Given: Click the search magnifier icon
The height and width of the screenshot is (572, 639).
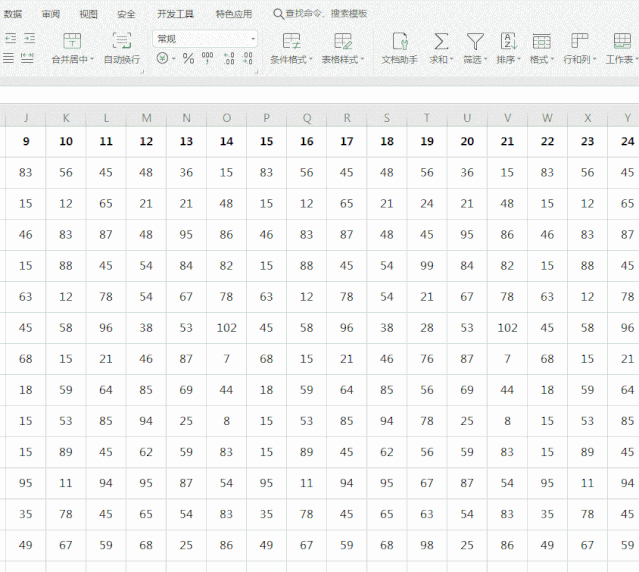Looking at the screenshot, I should [278, 14].
